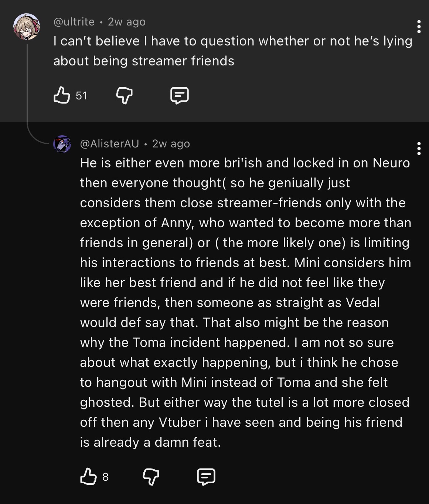
Task: Open more options for @AlisterAU reply
Action: pos(419,148)
